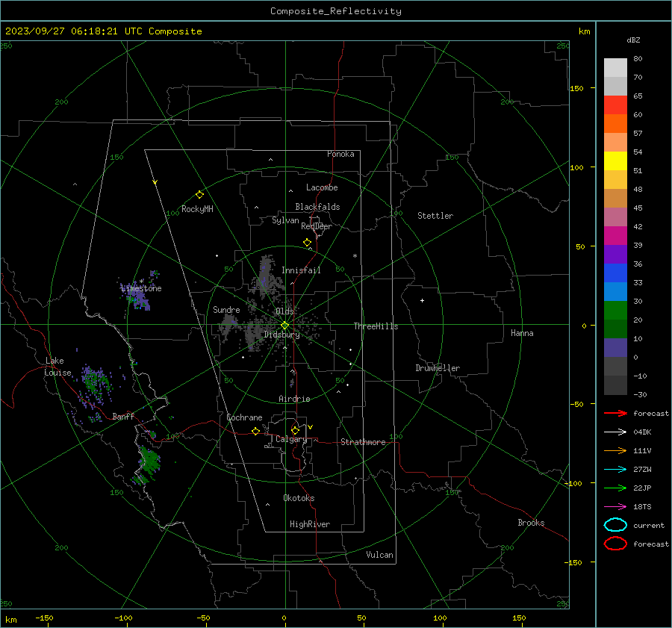Click the 36 dBZ blue color swatch
The height and width of the screenshot is (628, 672).
coord(615,273)
